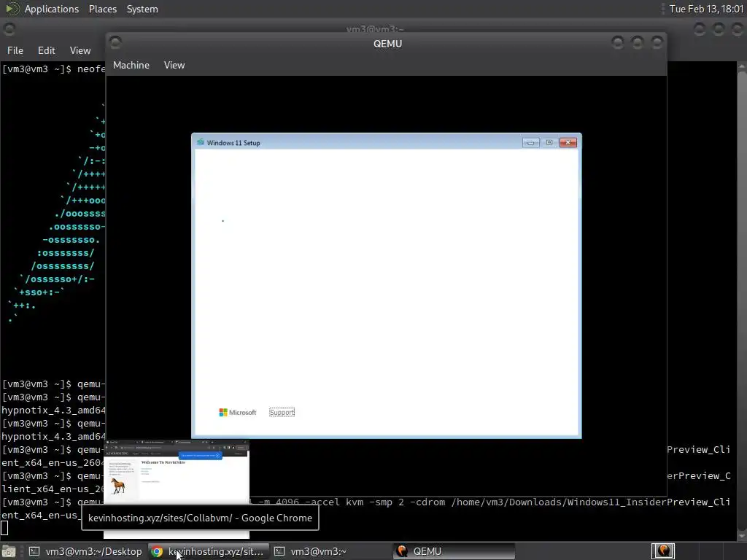Click the Windows 11 Setup title bar icon

point(201,142)
